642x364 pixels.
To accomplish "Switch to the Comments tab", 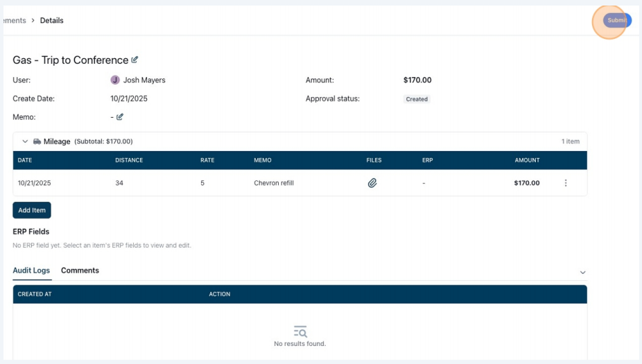I will tap(80, 270).
